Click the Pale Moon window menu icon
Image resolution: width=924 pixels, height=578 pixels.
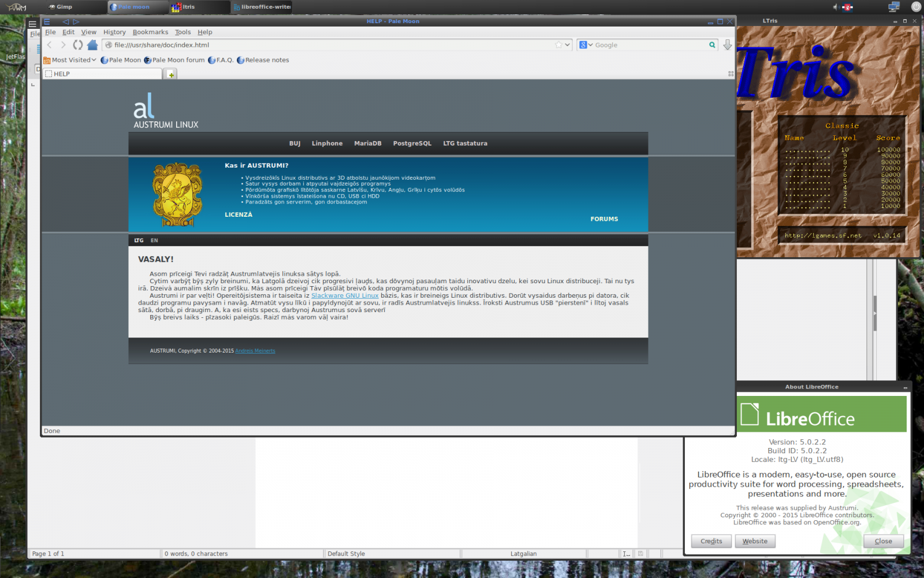pos(47,21)
